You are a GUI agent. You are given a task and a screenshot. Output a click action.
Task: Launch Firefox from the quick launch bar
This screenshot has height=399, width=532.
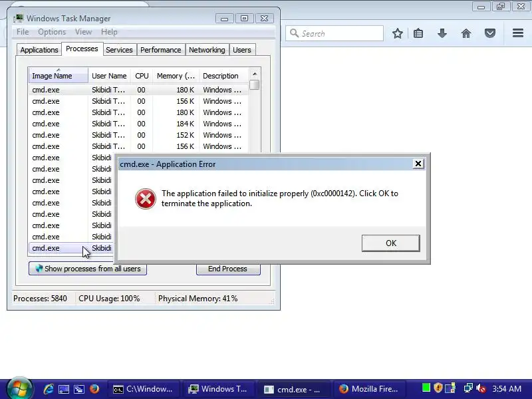click(94, 389)
